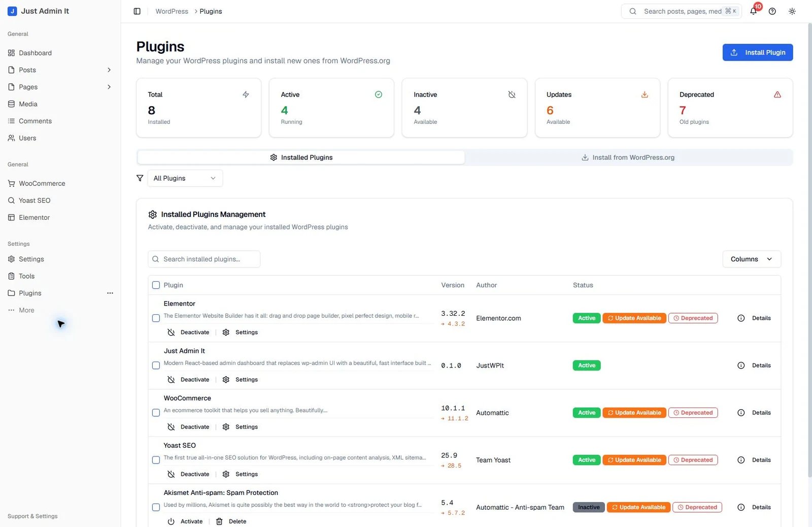This screenshot has width=812, height=527.
Task: Click the Comments list icon
Action: (x=11, y=121)
